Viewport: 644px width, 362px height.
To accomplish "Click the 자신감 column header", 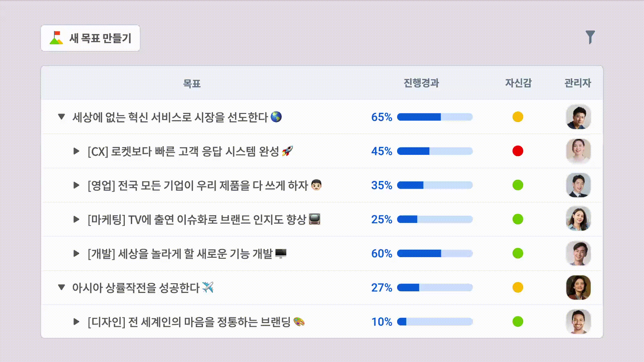I will pos(519,83).
